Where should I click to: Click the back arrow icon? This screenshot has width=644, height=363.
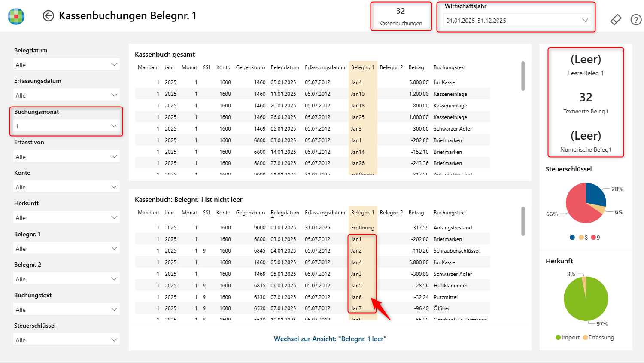(x=48, y=16)
